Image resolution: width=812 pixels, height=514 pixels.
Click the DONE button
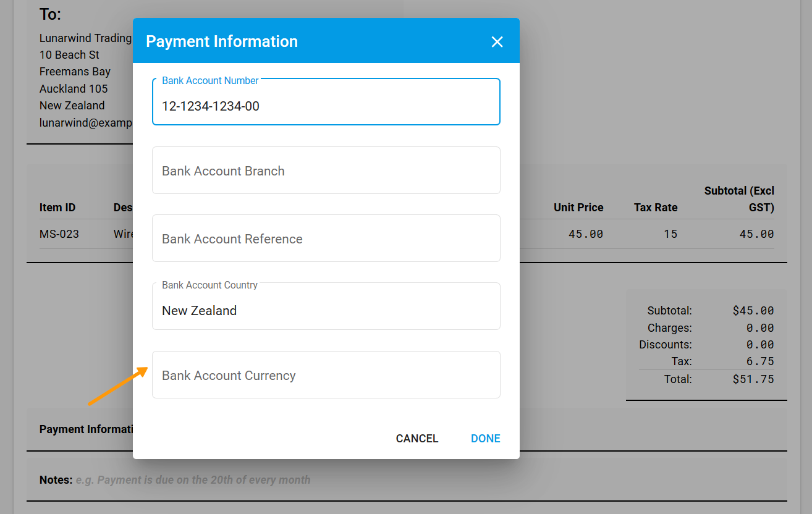pos(485,438)
